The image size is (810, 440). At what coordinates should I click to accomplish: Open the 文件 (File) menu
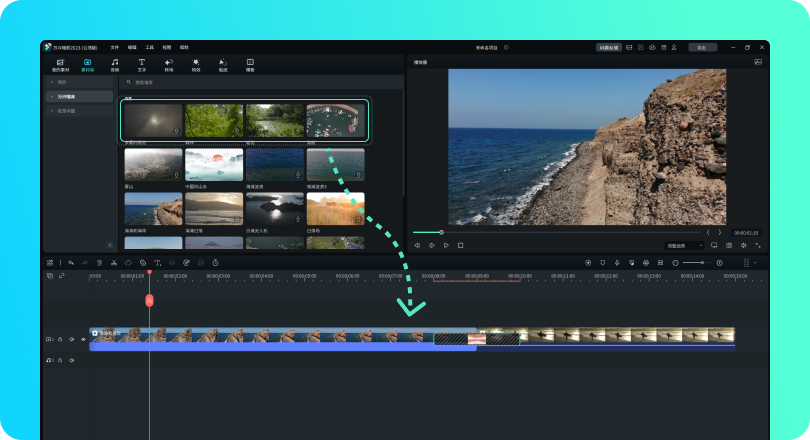114,47
